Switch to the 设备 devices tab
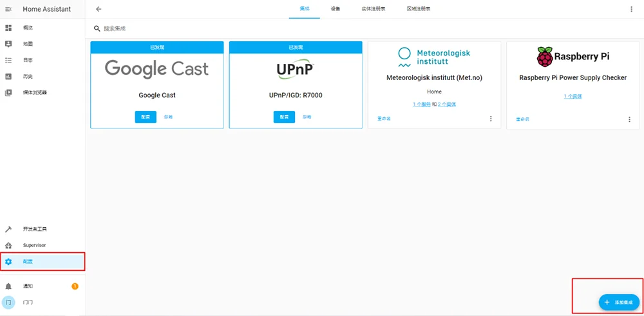Image resolution: width=644 pixels, height=316 pixels. [336, 9]
